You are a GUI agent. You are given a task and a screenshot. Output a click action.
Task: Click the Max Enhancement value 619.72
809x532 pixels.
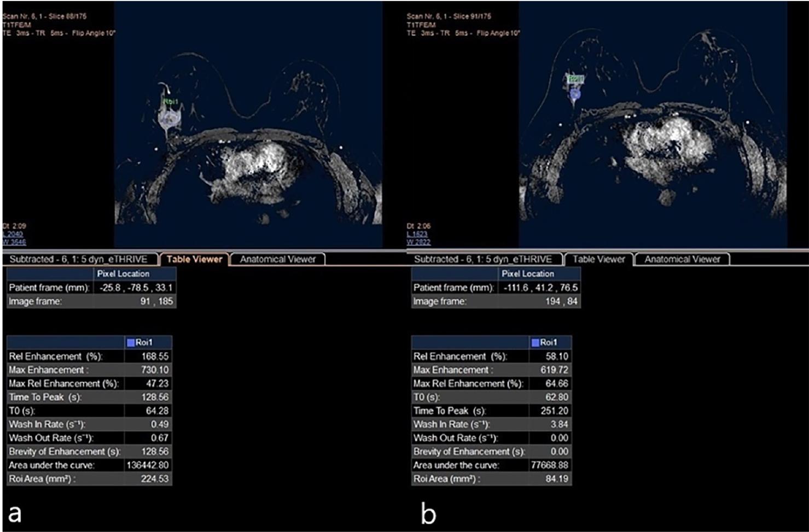pos(554,370)
